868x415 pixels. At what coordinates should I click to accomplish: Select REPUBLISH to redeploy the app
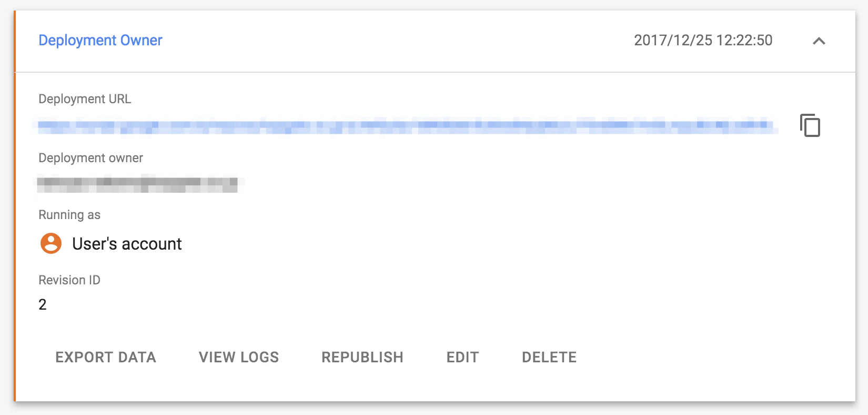point(362,357)
